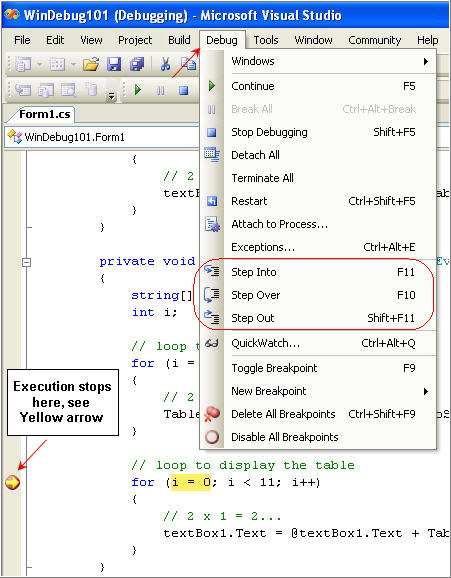Click the Cut scissors toolbar icon
The width and height of the screenshot is (451, 578).
coord(165,65)
